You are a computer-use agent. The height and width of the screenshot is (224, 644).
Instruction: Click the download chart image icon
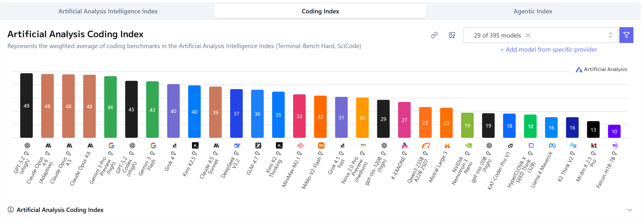pos(452,35)
